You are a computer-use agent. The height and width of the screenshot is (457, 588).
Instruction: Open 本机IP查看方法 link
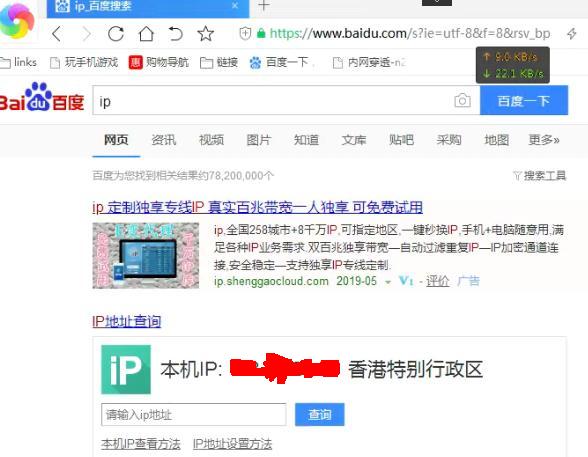141,444
